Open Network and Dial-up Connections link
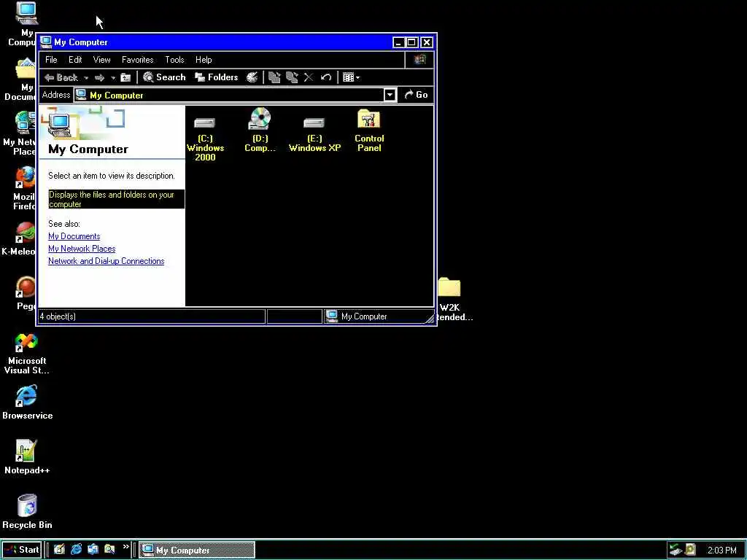 pos(107,261)
